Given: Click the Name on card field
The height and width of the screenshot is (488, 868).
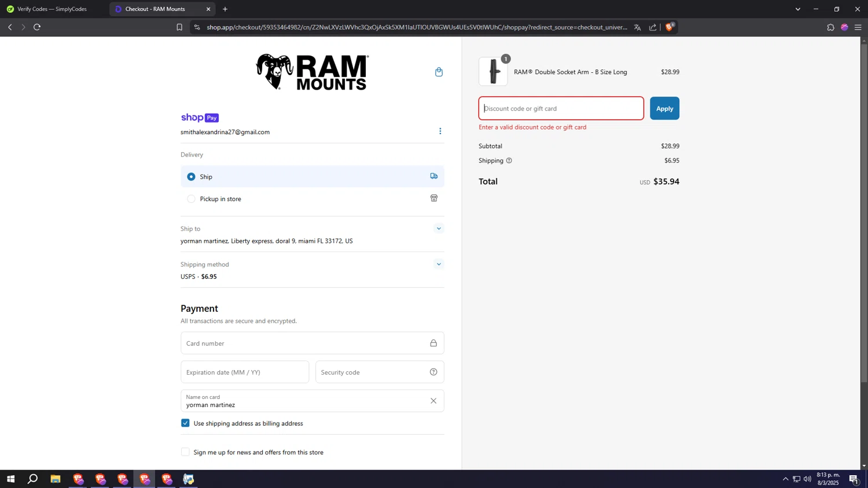Looking at the screenshot, I should point(312,401).
